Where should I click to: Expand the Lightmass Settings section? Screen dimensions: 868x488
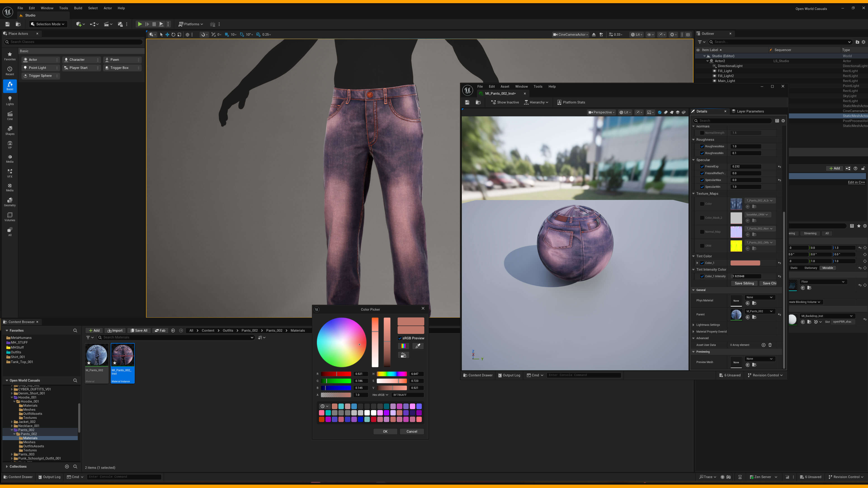pyautogui.click(x=693, y=325)
